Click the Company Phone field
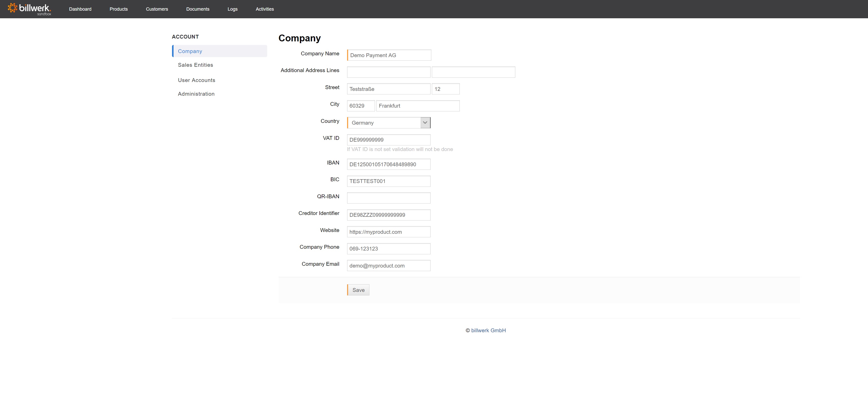 pos(389,249)
